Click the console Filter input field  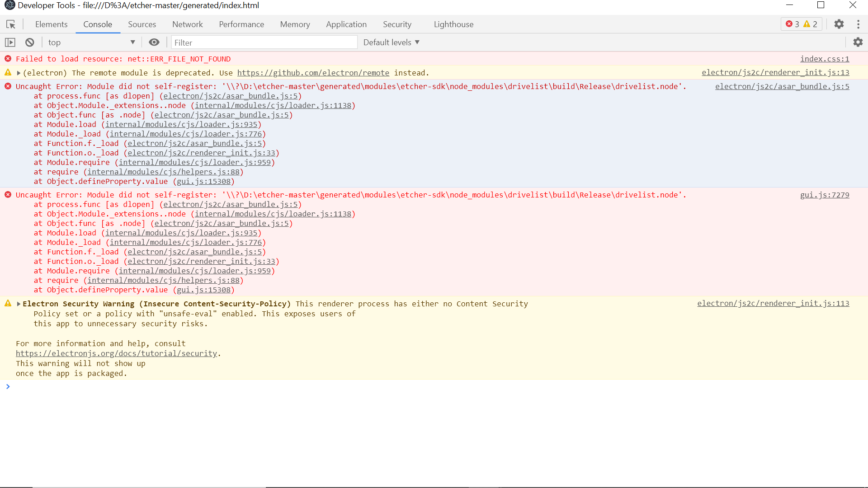tap(264, 42)
